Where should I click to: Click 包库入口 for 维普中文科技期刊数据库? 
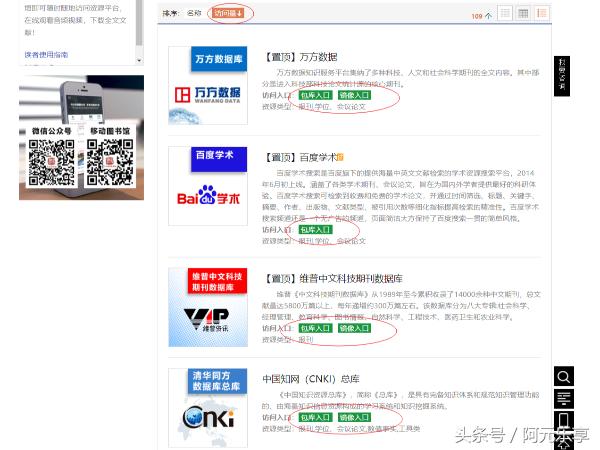(x=315, y=328)
